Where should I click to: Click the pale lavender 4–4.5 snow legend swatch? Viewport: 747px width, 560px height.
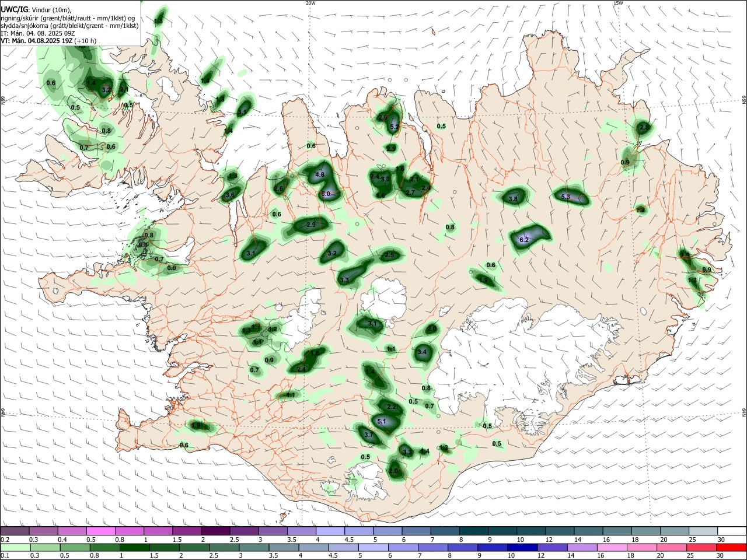[330, 531]
